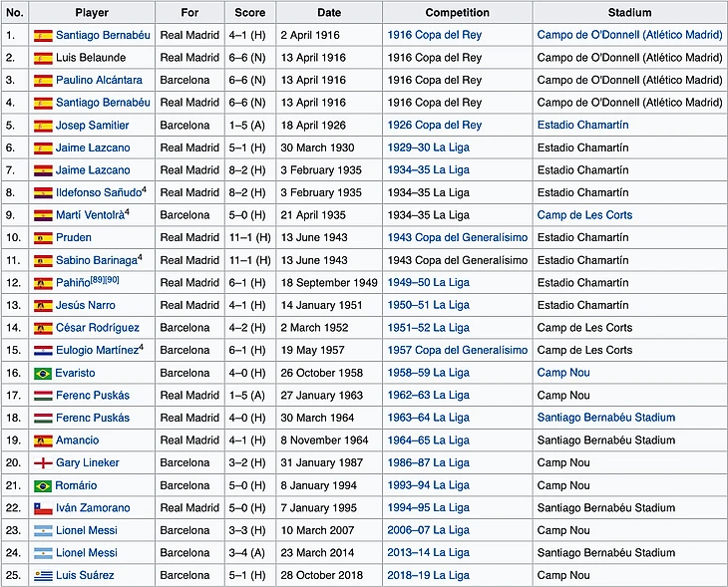Click the flag next to César Rodríguez
728x587 pixels.
click(43, 328)
